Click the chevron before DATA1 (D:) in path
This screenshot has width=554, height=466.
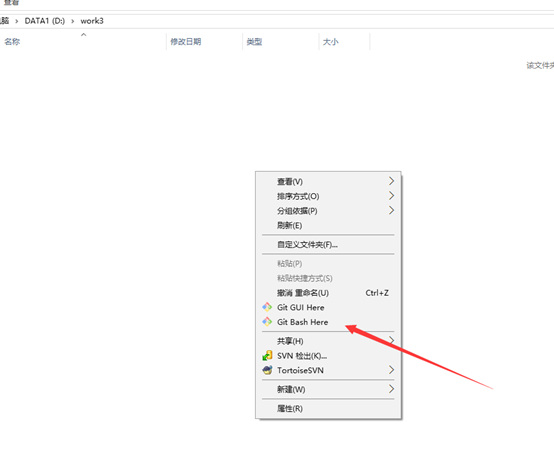click(17, 21)
